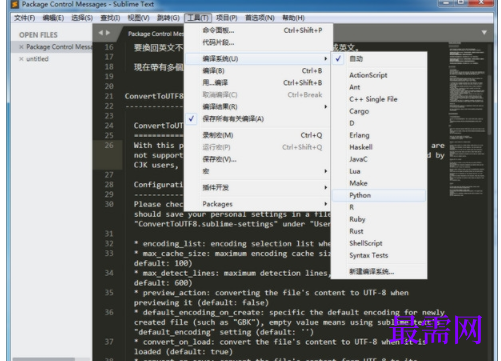Open the 跳转(G) menu
The image size is (501, 361).
tap(168, 18)
